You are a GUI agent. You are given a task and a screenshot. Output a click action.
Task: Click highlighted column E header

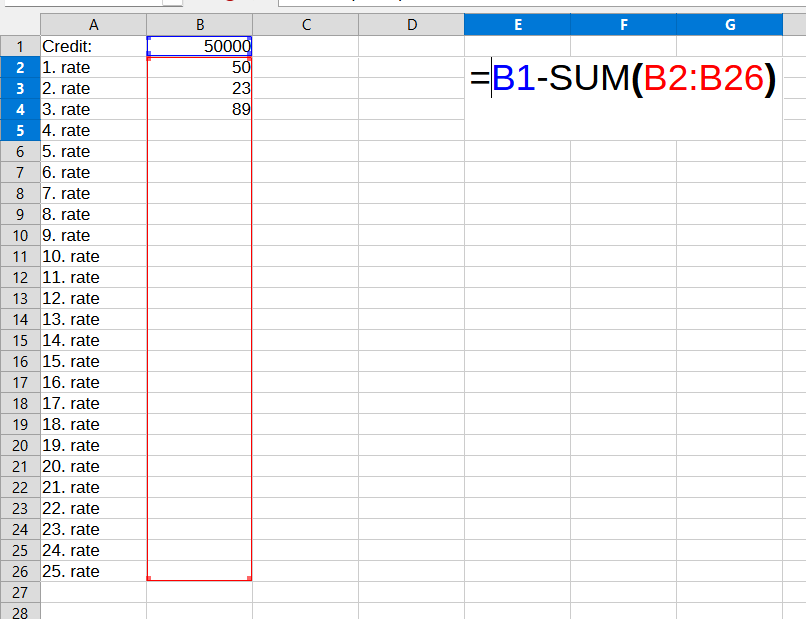(517, 25)
